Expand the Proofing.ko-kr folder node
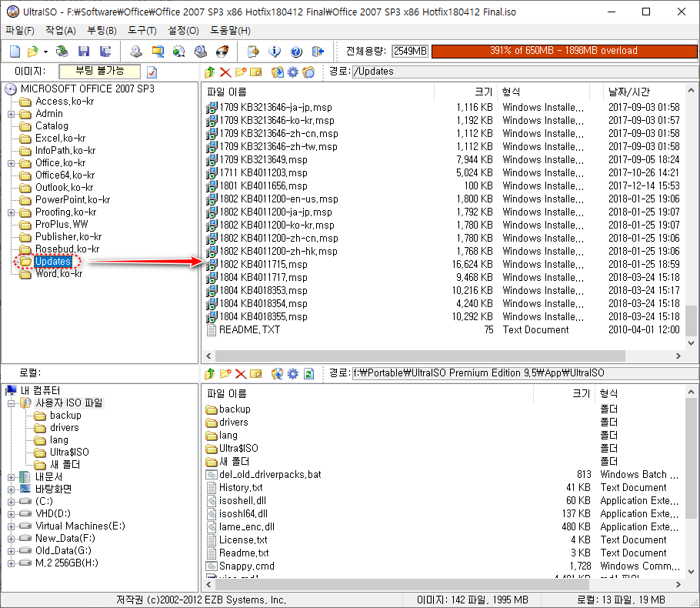The width and height of the screenshot is (700, 608). click(12, 212)
